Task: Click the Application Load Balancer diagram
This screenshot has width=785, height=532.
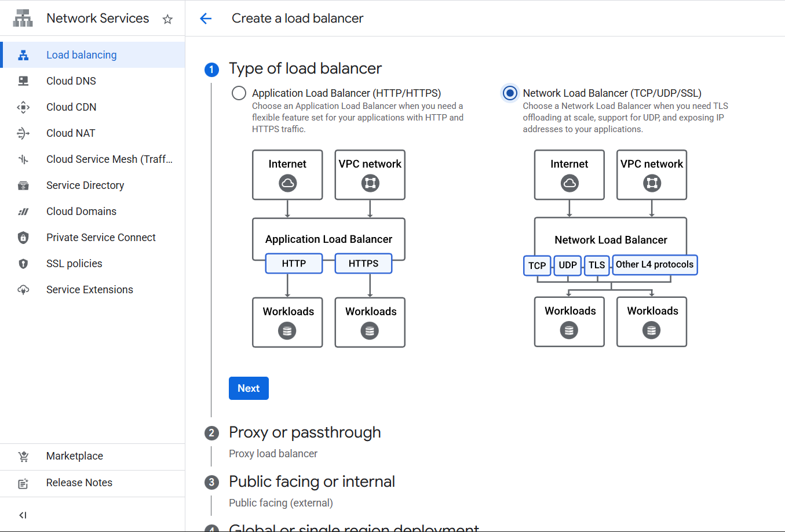Action: pyautogui.click(x=328, y=249)
